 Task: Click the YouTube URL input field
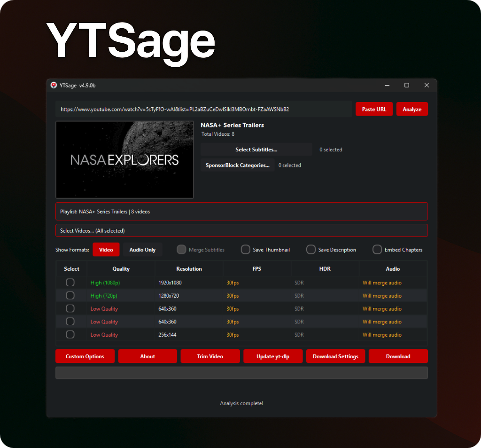coord(204,109)
